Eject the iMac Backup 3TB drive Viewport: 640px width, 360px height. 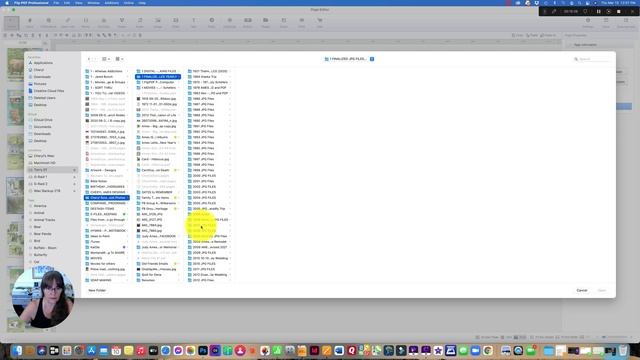pos(74,191)
